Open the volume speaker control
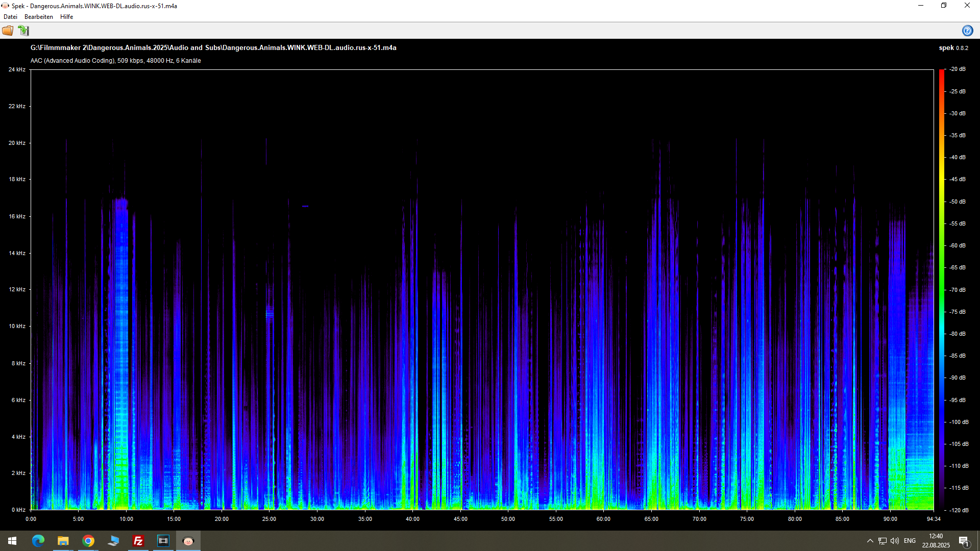The image size is (980, 551). pyautogui.click(x=895, y=541)
